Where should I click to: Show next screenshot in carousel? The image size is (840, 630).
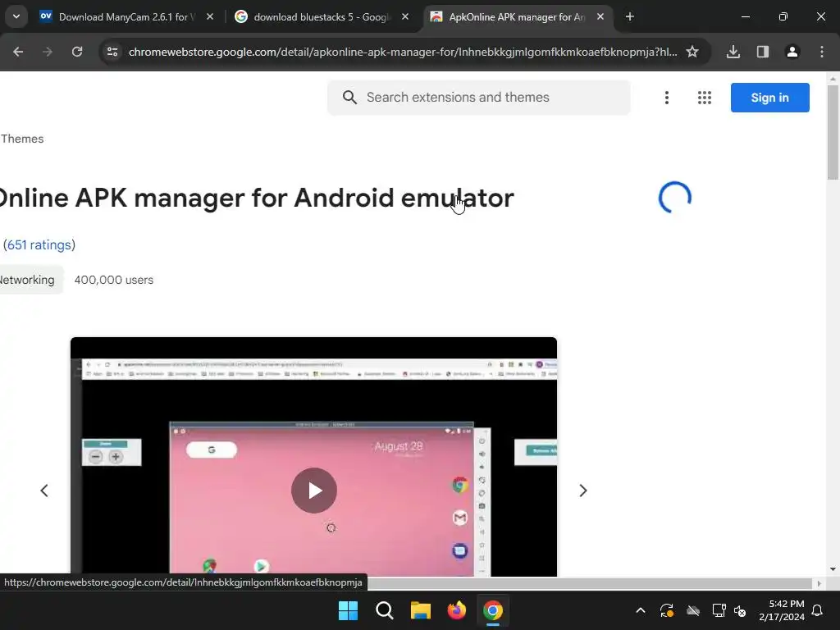(583, 491)
